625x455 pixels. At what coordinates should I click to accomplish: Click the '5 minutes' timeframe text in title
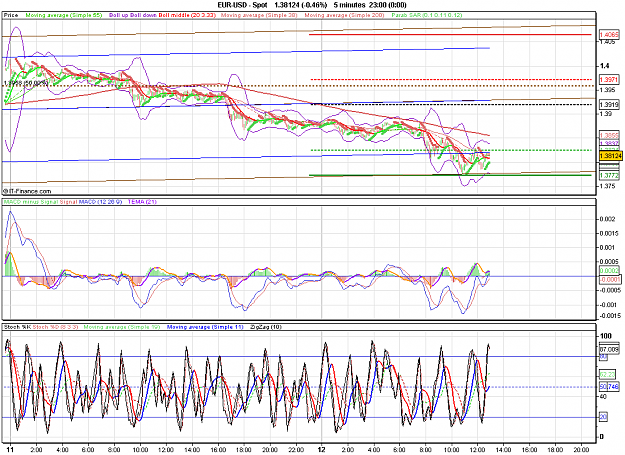coord(349,5)
